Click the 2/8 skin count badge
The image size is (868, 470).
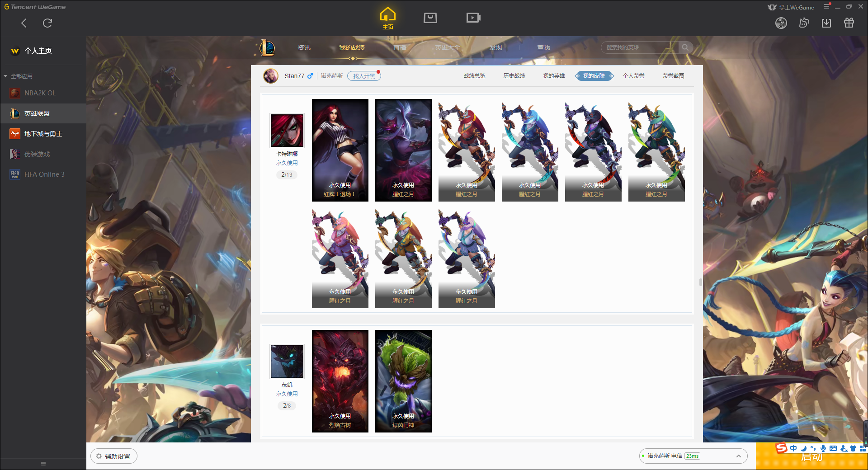[x=287, y=405]
